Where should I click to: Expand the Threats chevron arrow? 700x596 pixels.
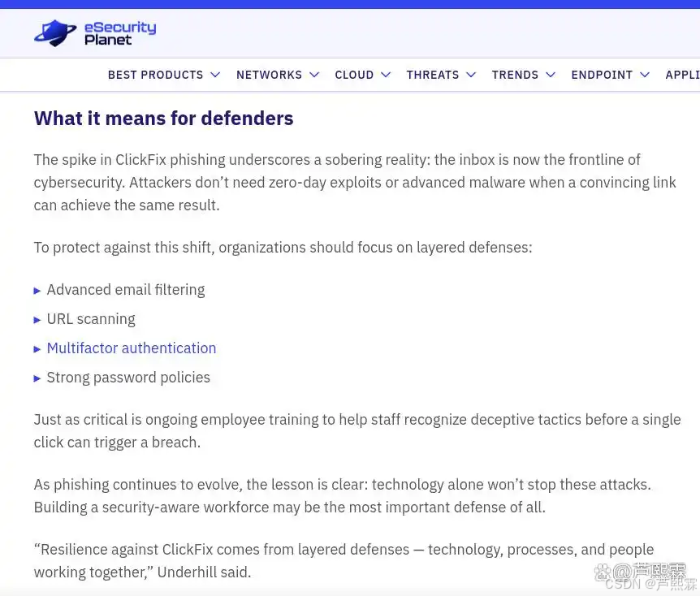pyautogui.click(x=471, y=75)
